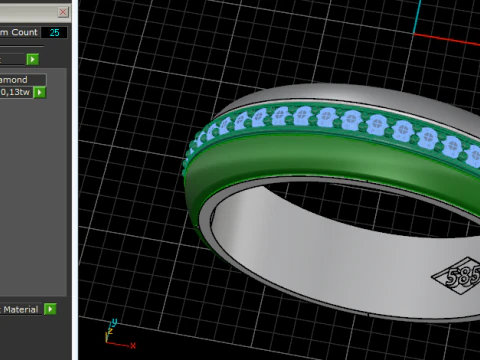The image size is (480, 360).
Task: Select the Diamond gem type field
Action: click(x=23, y=80)
